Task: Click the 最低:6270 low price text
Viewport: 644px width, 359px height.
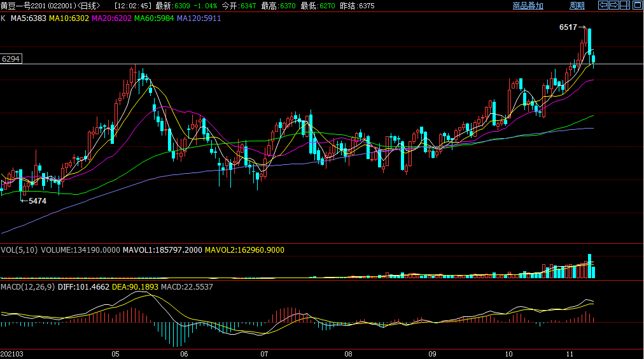Action: coord(318,6)
